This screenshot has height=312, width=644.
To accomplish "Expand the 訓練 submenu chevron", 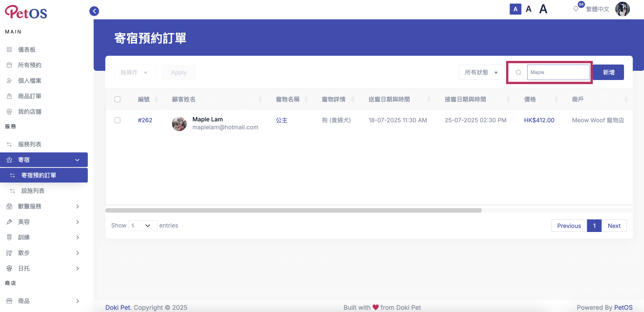I will [x=77, y=237].
